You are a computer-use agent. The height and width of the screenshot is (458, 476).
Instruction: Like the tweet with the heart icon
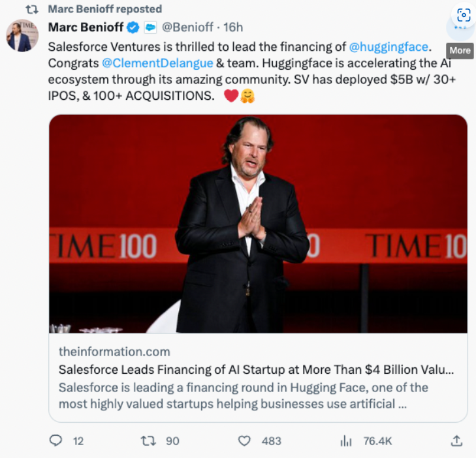[244, 441]
